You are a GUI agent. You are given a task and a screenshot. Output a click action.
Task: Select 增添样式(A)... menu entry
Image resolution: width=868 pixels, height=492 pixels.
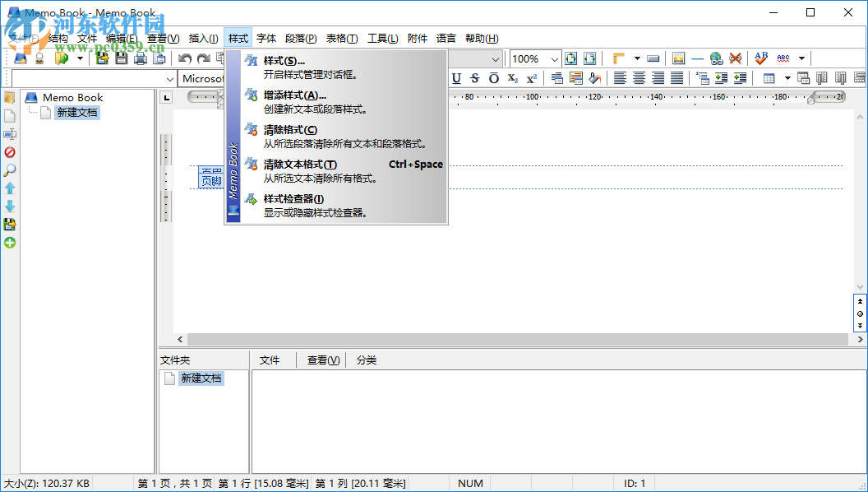click(x=344, y=102)
